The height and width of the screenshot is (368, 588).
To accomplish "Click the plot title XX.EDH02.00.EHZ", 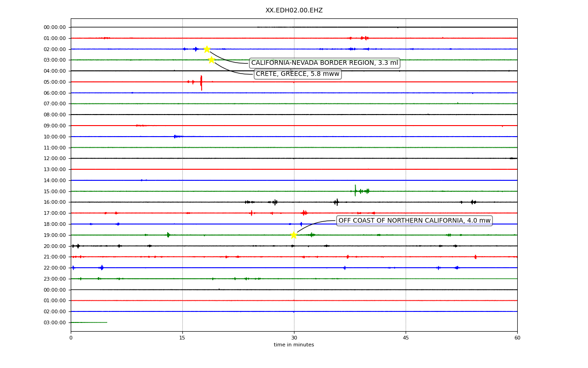I will coord(294,10).
